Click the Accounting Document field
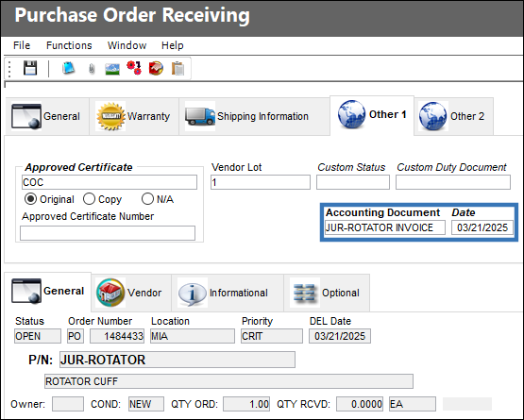Screen dimensions: 524x420 [385, 227]
